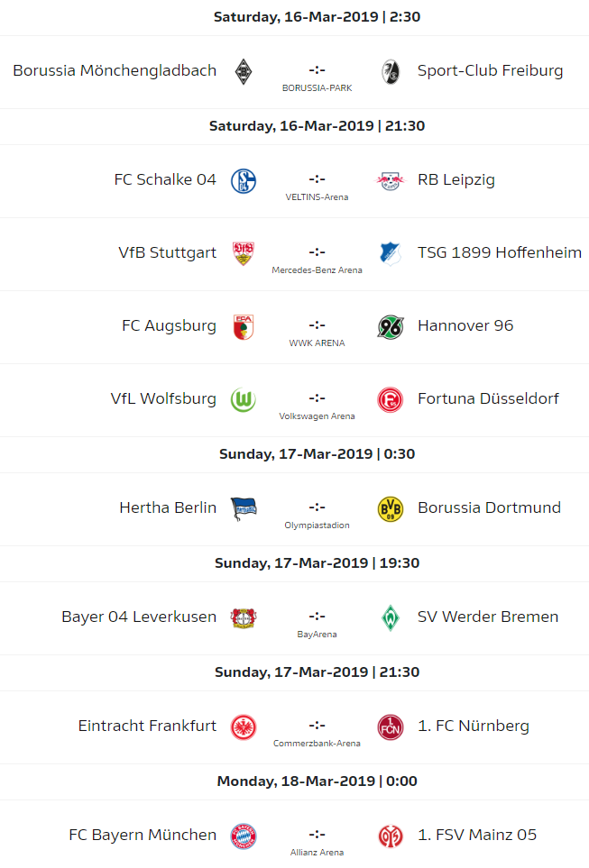Click the TSG 1899 Hoffenheim crest

coord(391,253)
